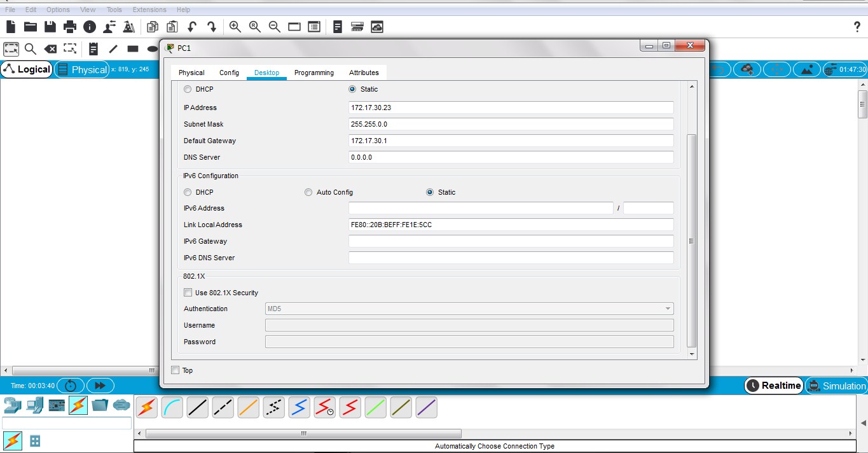
Task: Click the Copy icon in the toolbar
Action: 153,27
